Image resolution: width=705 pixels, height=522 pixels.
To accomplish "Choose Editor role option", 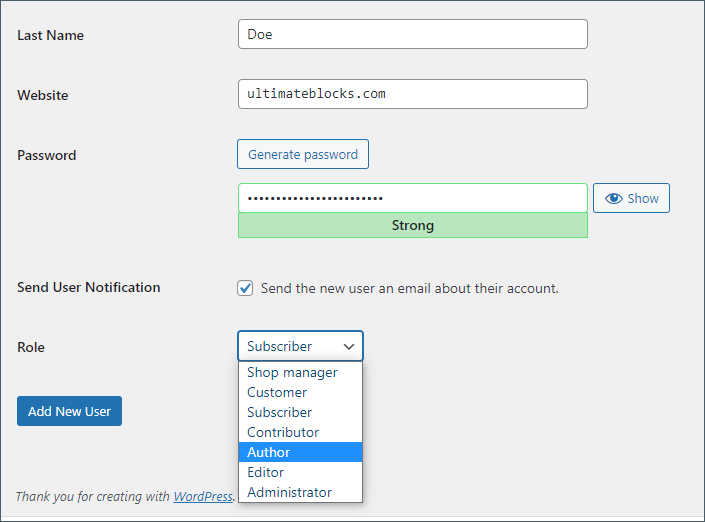I will tap(266, 472).
